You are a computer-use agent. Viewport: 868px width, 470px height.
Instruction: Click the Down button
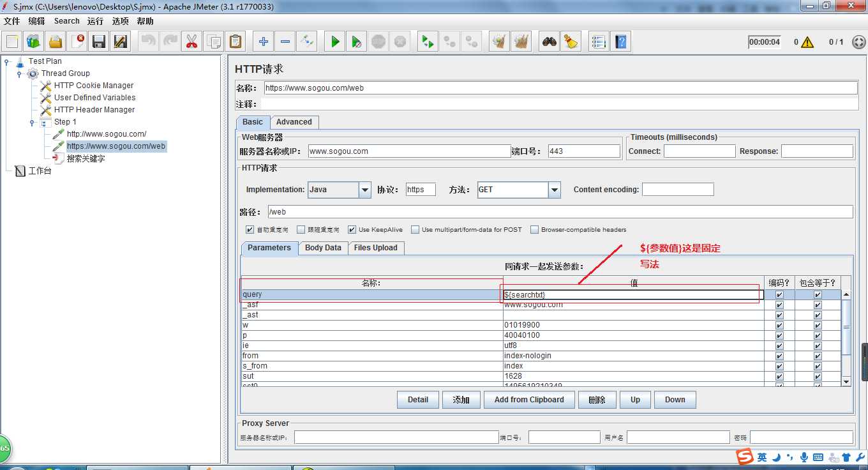pos(675,400)
